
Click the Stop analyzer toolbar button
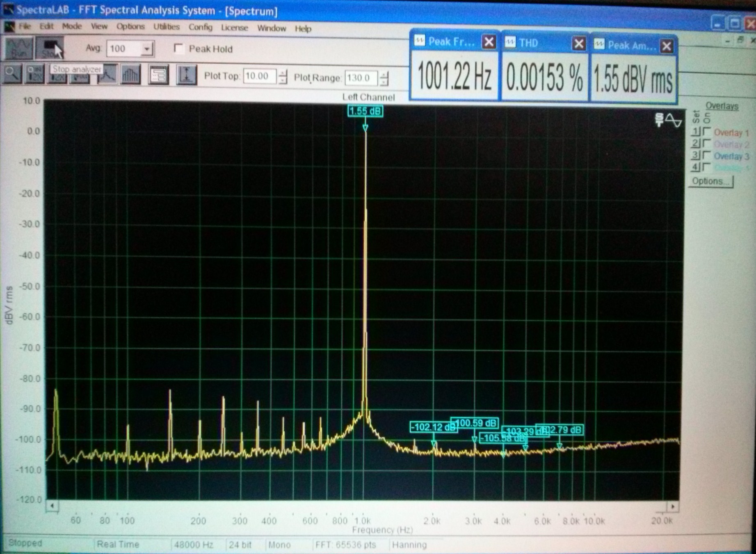(x=49, y=48)
